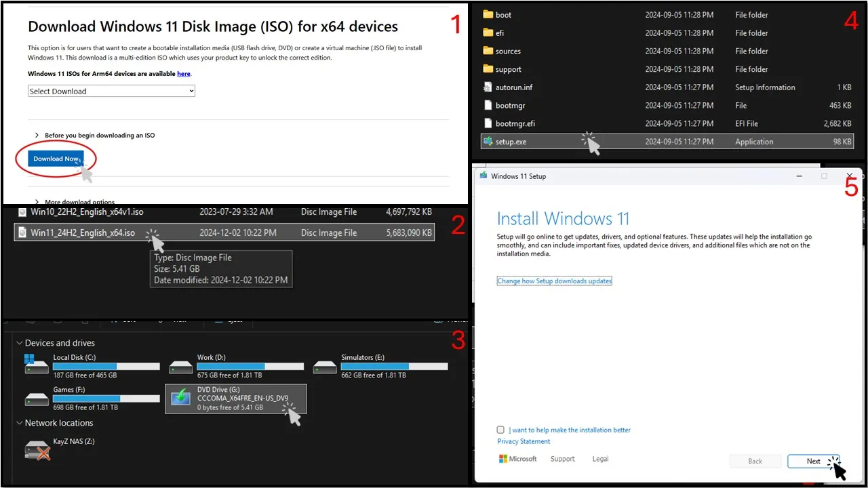Image resolution: width=868 pixels, height=488 pixels.
Task: Click the Download Now button
Action: pos(56,159)
